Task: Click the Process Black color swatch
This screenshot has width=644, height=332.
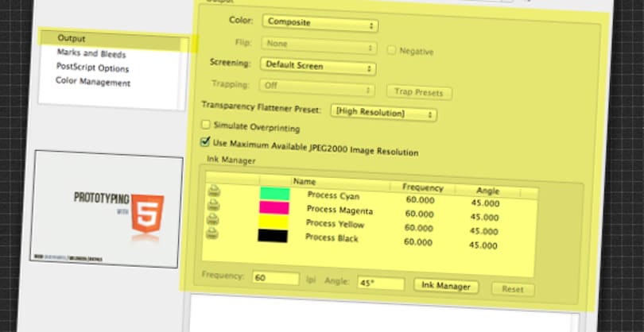Action: [x=273, y=236]
